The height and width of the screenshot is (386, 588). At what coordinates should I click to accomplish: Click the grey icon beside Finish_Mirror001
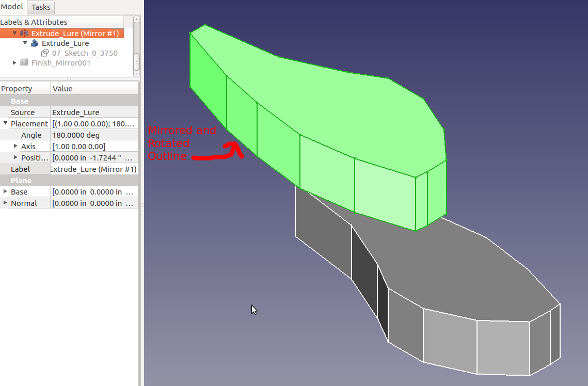tap(24, 63)
